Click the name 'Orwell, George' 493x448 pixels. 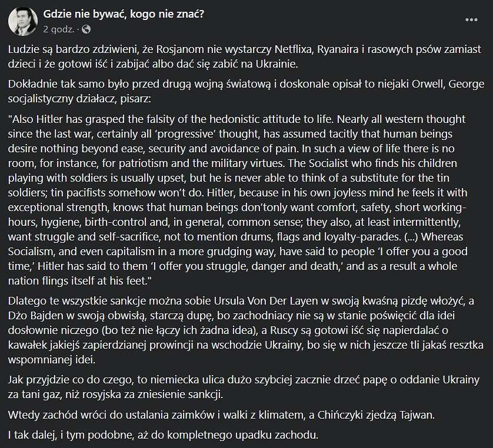click(448, 84)
